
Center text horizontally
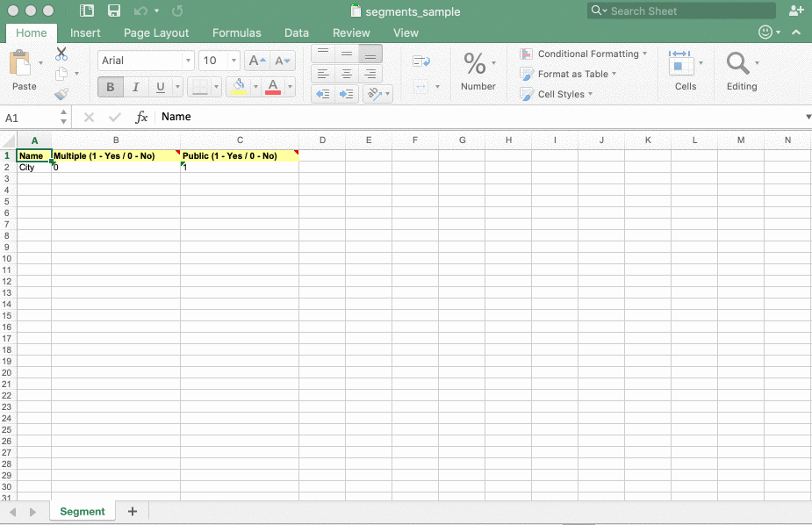tap(347, 74)
